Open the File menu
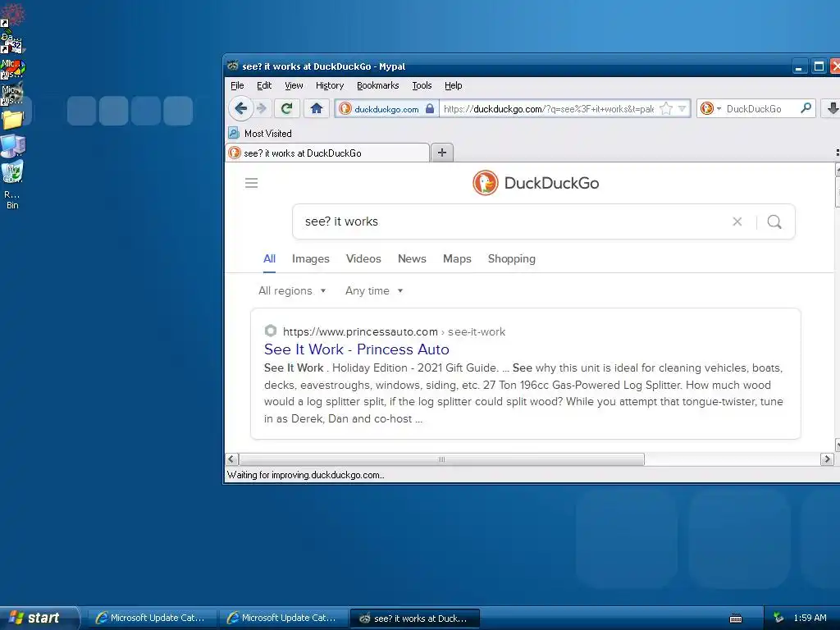This screenshot has width=840, height=630. point(237,85)
